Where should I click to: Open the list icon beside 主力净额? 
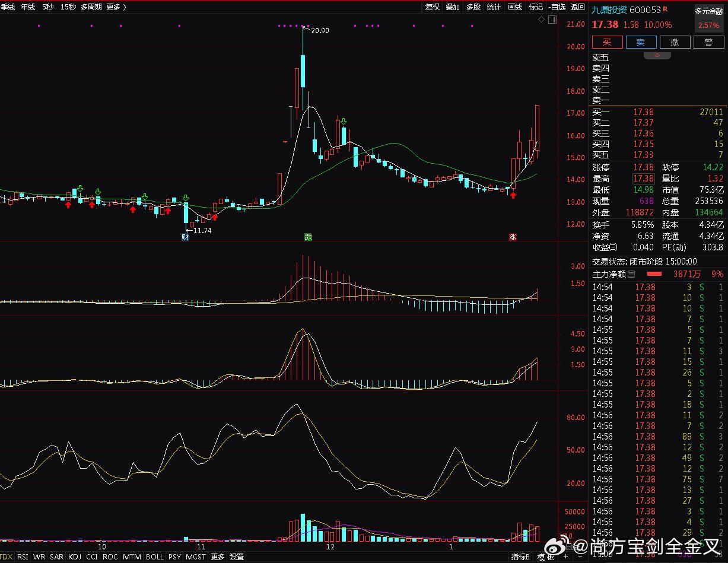pos(631,274)
